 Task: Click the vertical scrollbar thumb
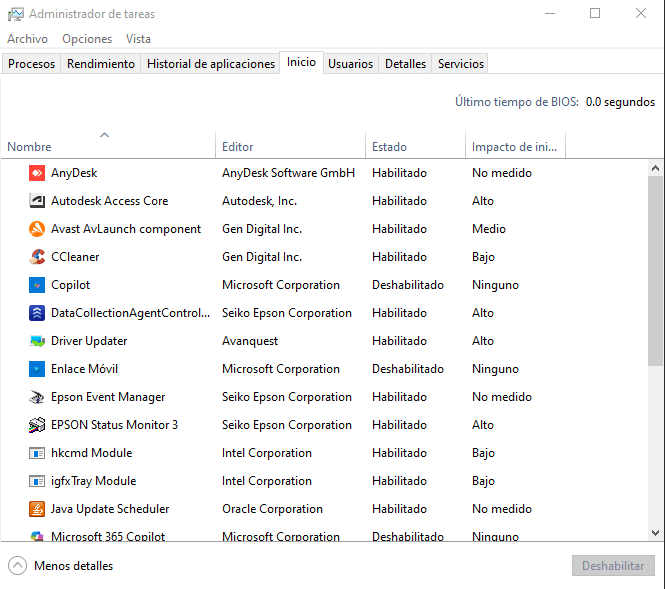(655, 271)
